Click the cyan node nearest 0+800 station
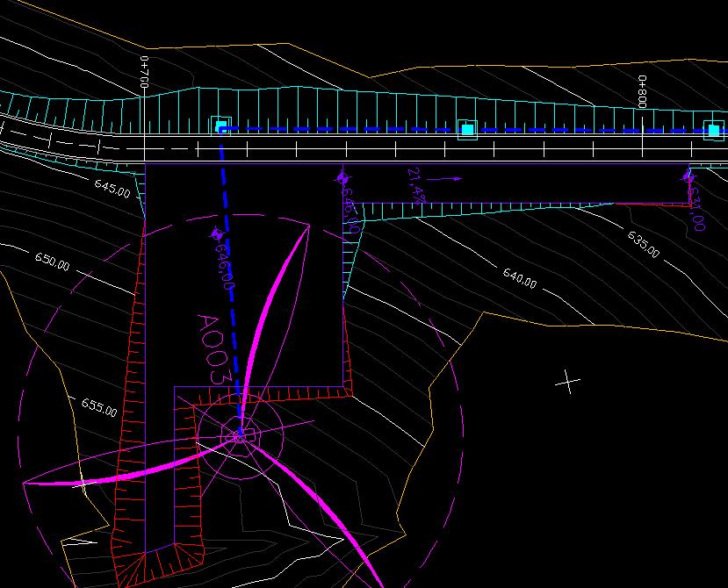Image resolution: width=728 pixels, height=588 pixels. pyautogui.click(x=714, y=130)
